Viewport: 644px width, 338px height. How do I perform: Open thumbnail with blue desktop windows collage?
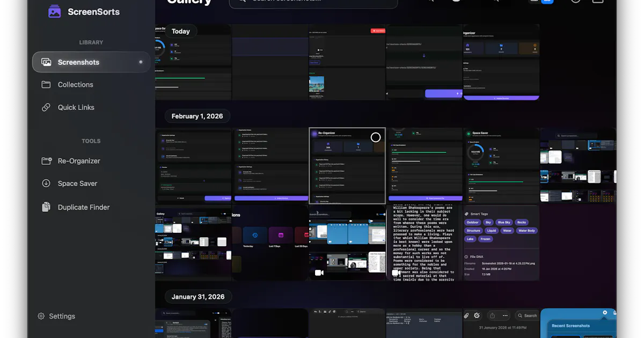pos(347,243)
